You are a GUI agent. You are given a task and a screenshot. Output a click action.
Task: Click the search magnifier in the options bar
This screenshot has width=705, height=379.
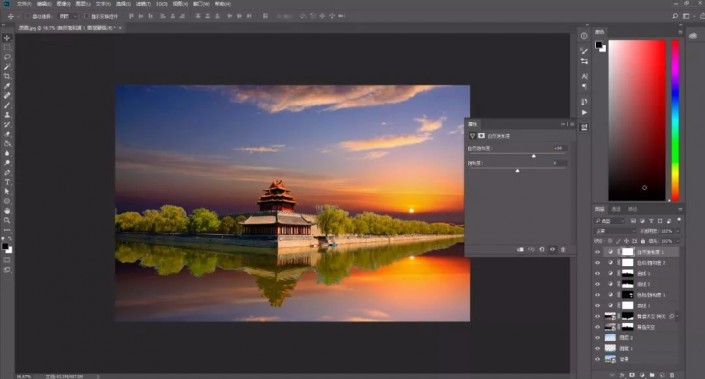pyautogui.click(x=675, y=16)
